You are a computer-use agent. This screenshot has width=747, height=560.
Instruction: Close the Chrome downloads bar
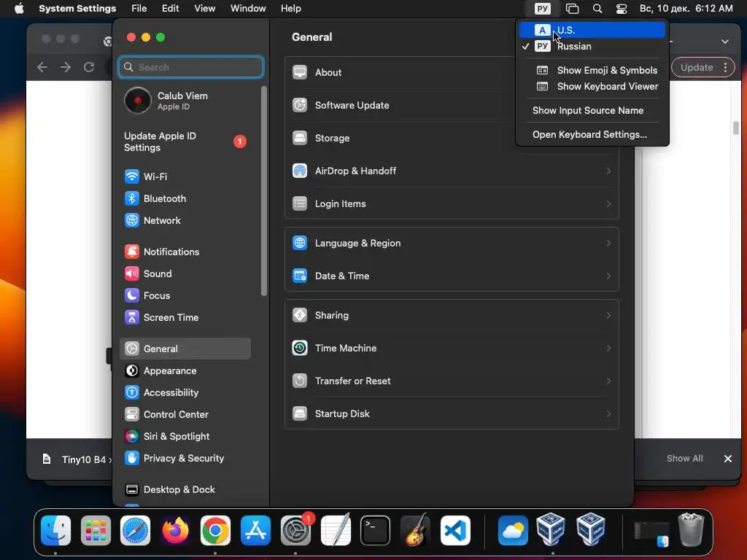tap(728, 459)
